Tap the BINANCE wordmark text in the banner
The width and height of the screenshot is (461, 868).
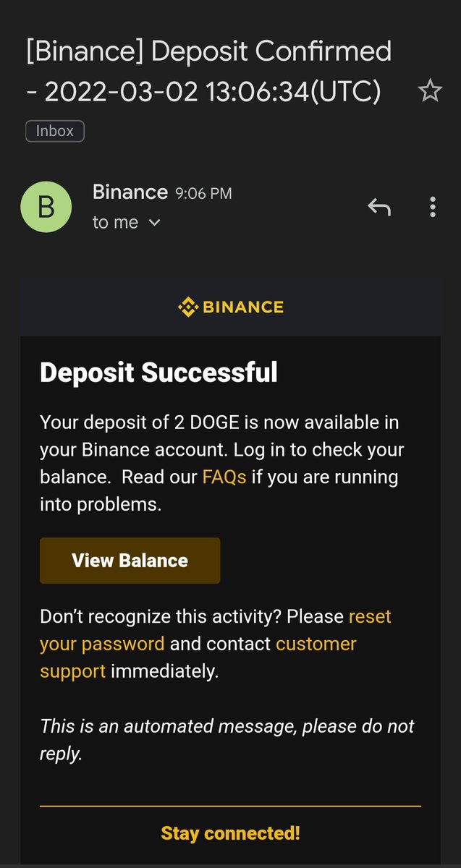point(243,307)
